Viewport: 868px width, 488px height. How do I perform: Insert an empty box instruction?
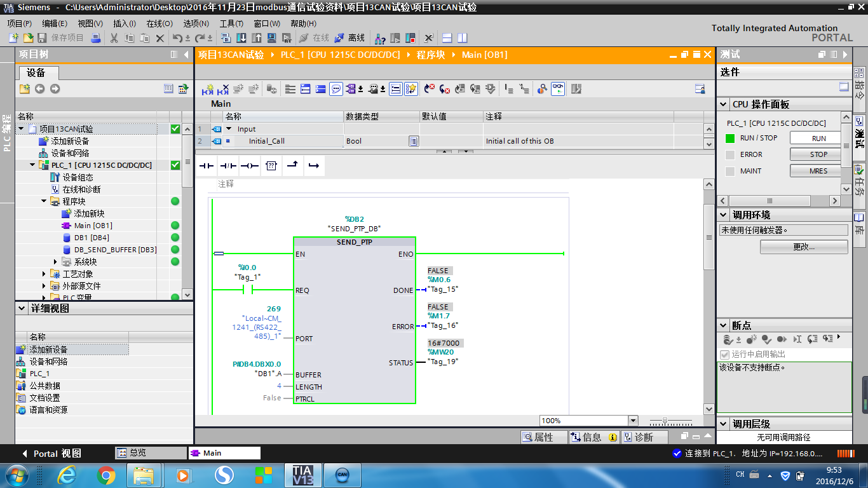[271, 166]
